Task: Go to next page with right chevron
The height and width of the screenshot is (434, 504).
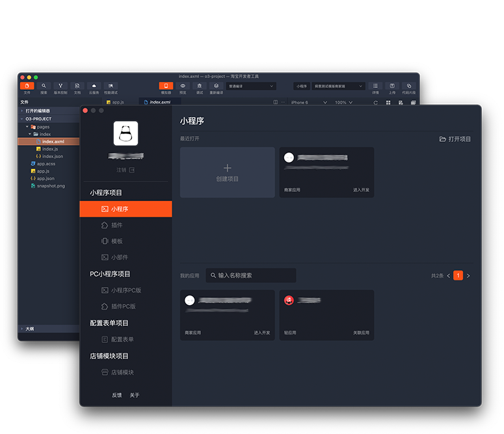Action: (468, 276)
